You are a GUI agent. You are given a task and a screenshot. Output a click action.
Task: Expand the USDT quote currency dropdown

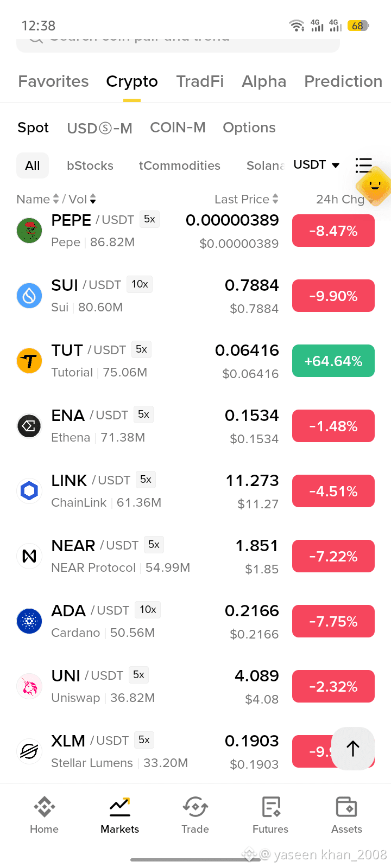[317, 164]
